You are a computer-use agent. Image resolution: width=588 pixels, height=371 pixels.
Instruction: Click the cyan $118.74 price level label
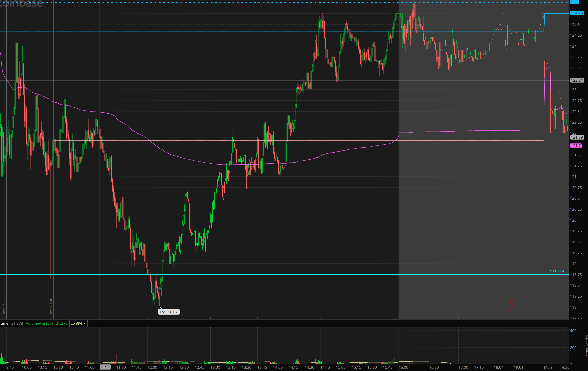[557, 271]
